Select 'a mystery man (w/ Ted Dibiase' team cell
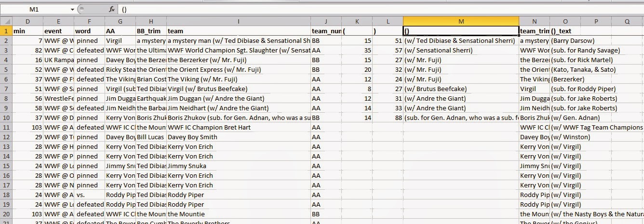Screen dimensions: 644x224 [x=239, y=40]
